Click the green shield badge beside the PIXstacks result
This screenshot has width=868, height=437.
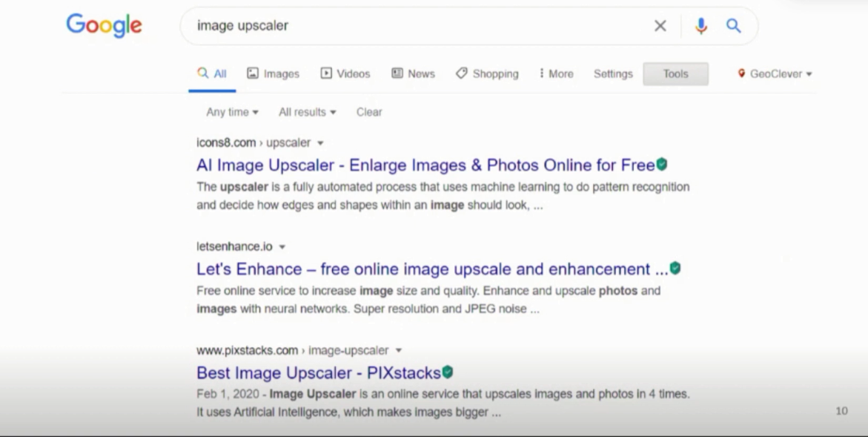coord(447,372)
